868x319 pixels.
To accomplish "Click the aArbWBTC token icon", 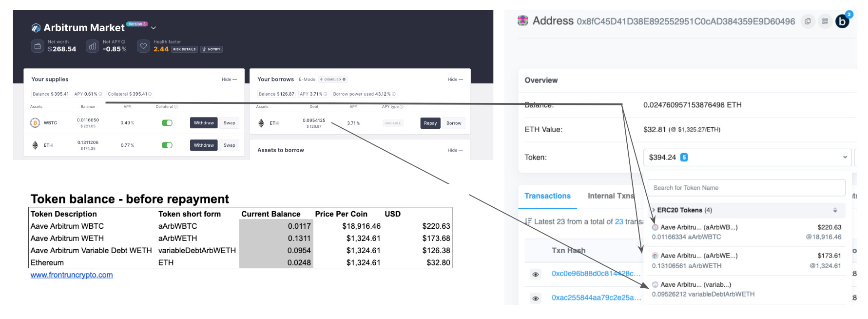I will (x=655, y=227).
